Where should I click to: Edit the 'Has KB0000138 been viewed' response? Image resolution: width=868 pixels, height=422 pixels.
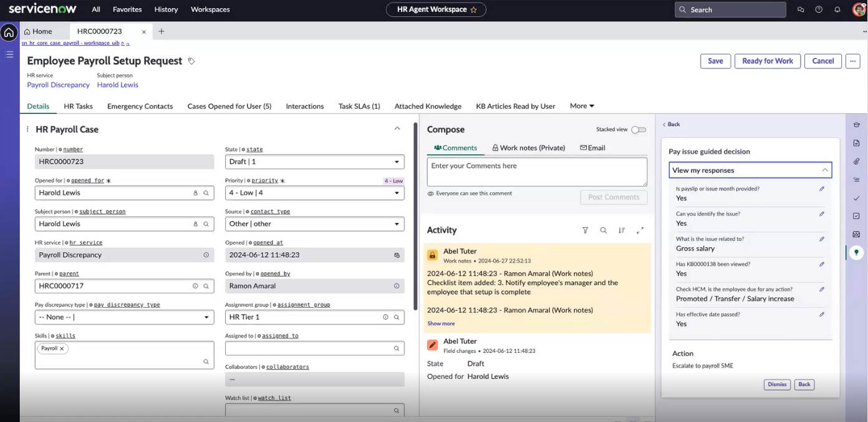[822, 264]
